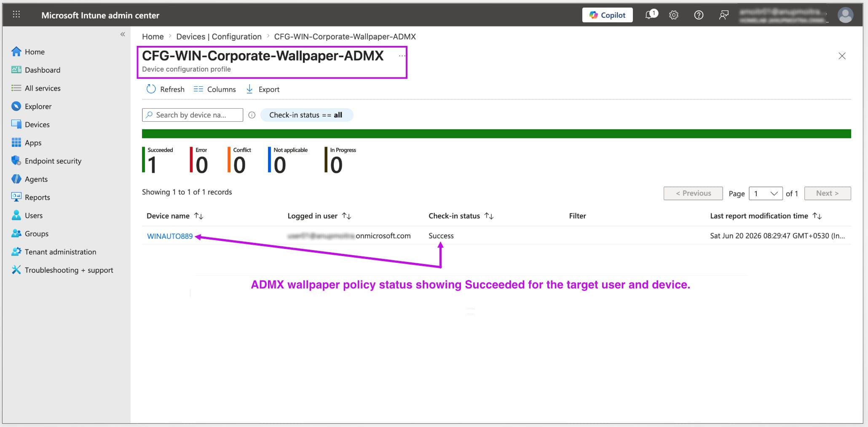Viewport: 868px width, 427px height.
Task: Click the Reports icon in sidebar
Action: 16,197
